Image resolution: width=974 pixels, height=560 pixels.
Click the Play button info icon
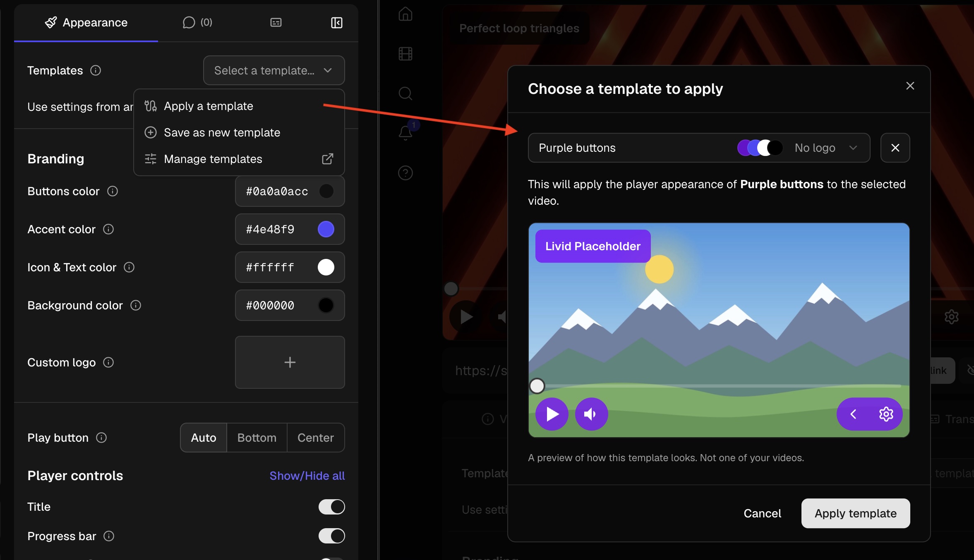pyautogui.click(x=101, y=438)
